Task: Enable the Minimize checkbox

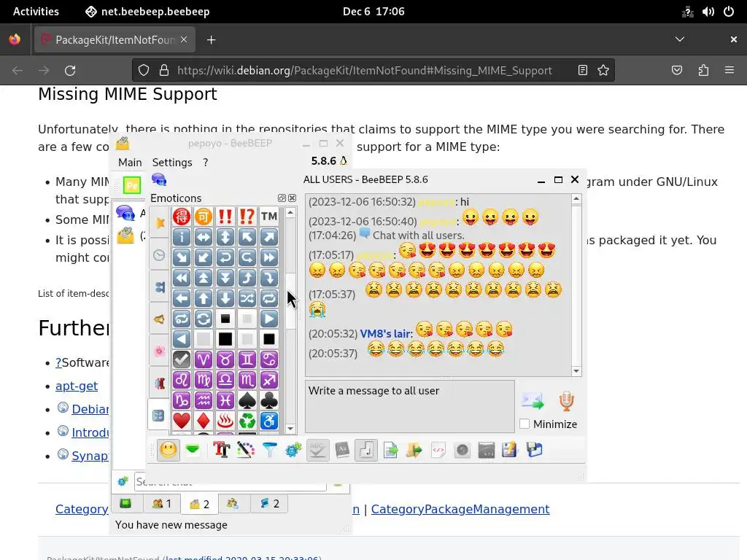Action: 525,424
